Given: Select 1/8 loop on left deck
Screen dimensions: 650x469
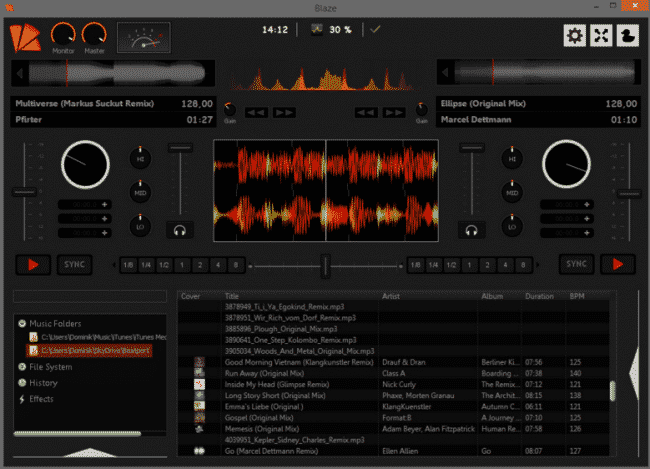Looking at the screenshot, I should click(x=127, y=265).
